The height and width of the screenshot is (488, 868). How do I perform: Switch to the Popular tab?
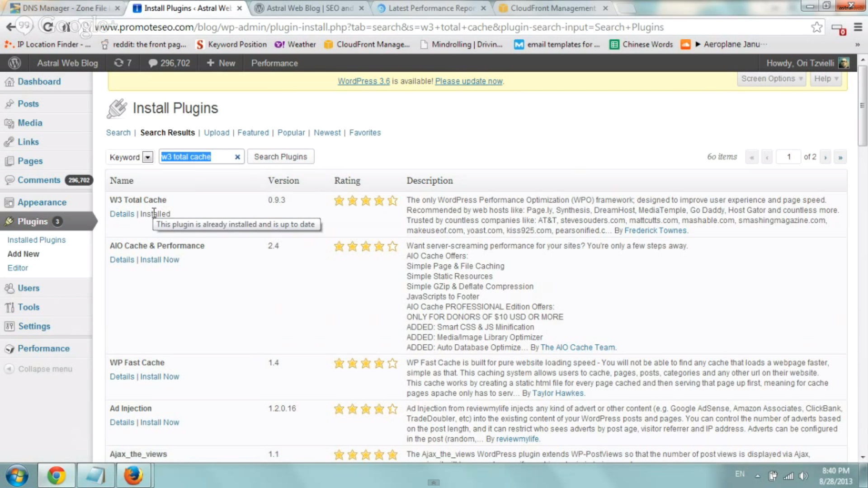point(291,132)
